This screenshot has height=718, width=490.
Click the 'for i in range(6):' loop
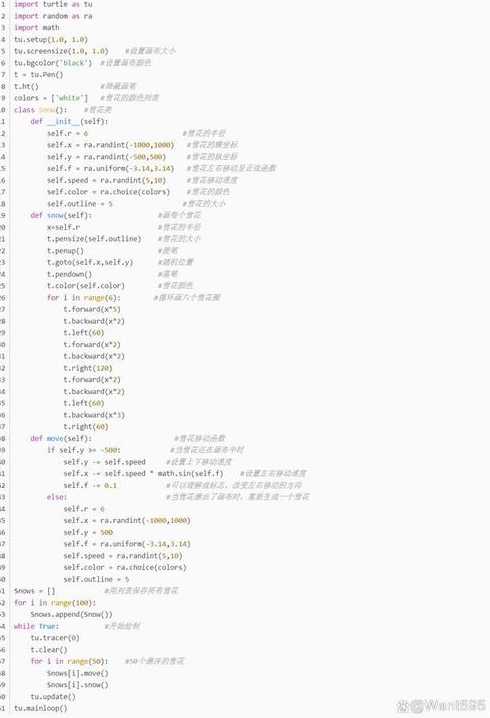pyautogui.click(x=84, y=298)
